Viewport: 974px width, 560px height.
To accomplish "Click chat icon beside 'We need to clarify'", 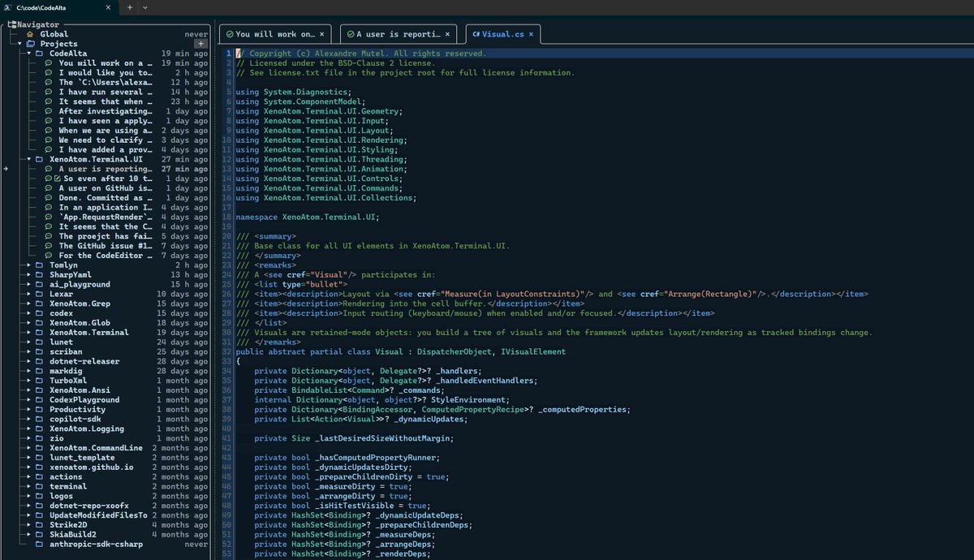I will (x=50, y=140).
